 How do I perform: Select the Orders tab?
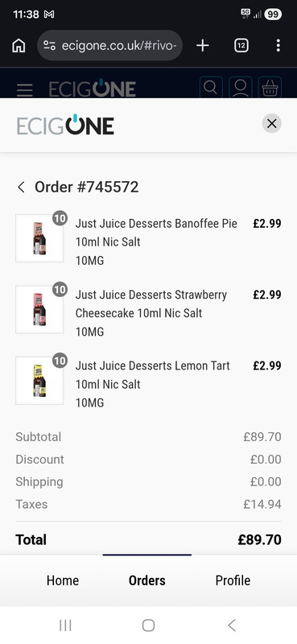[147, 580]
